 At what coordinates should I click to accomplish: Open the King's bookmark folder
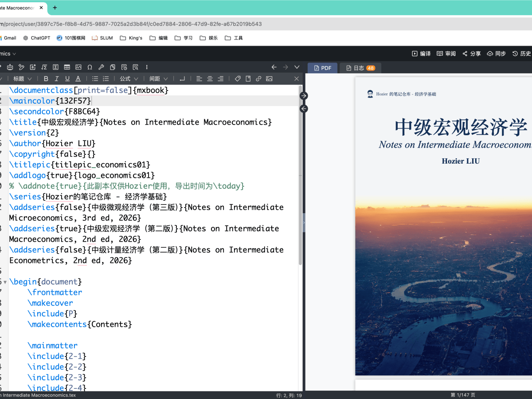click(131, 38)
